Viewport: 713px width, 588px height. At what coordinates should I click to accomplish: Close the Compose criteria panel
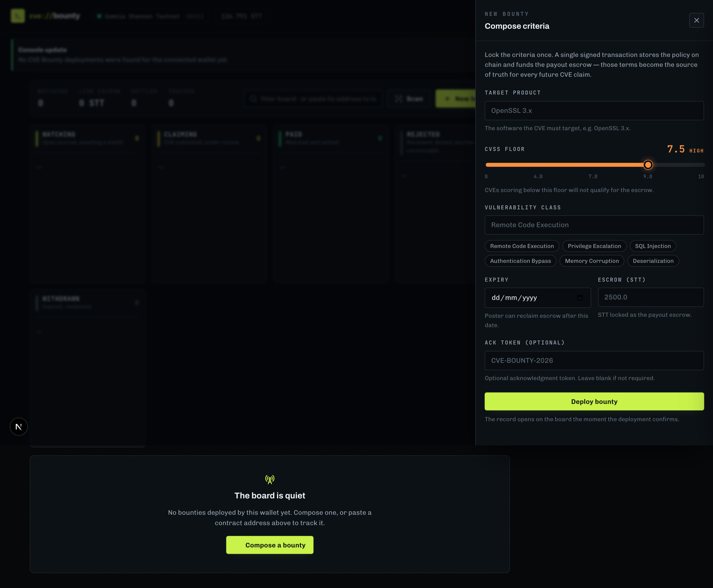coord(696,20)
